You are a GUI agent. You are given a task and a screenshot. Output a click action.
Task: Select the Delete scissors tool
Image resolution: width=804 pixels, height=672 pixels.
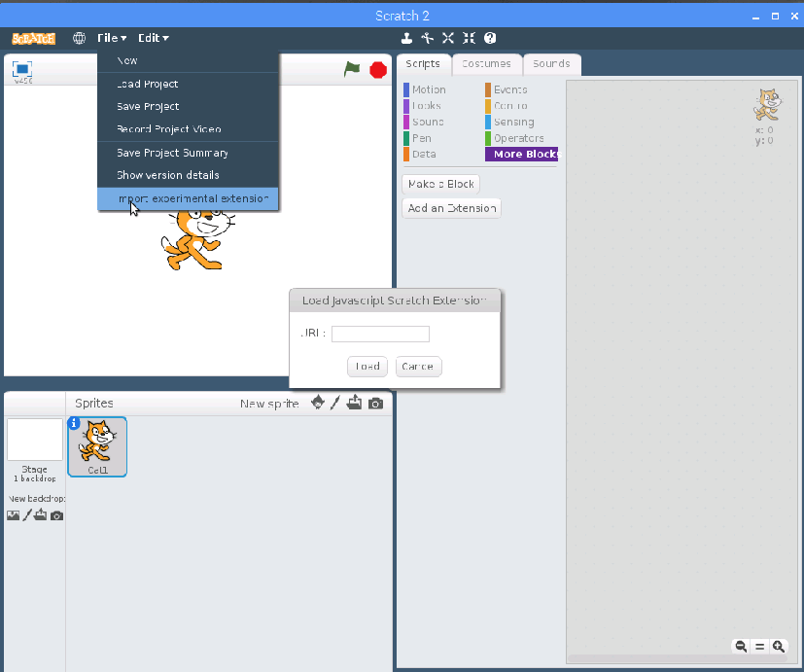click(x=427, y=38)
